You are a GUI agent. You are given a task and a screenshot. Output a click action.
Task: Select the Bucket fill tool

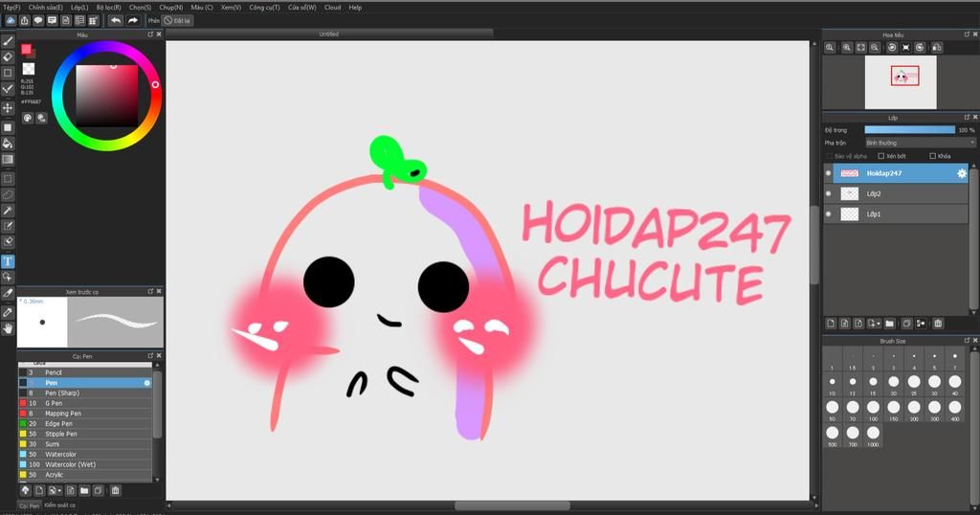[x=8, y=144]
